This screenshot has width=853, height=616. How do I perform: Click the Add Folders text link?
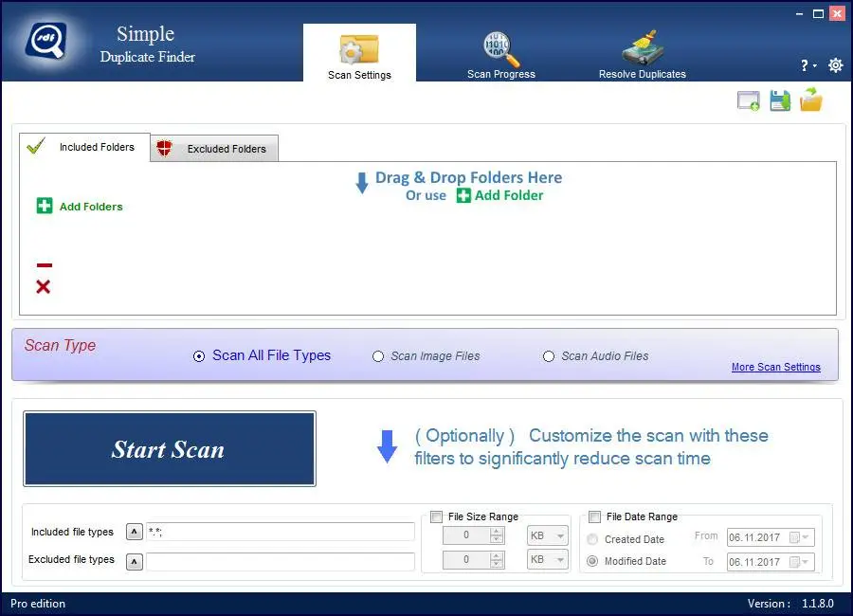91,207
